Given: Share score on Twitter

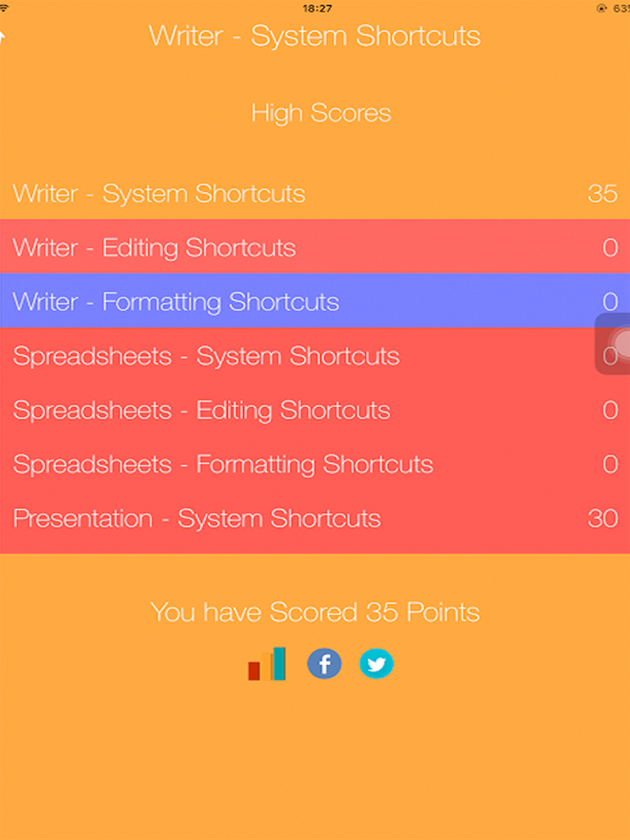Looking at the screenshot, I should pos(376,664).
